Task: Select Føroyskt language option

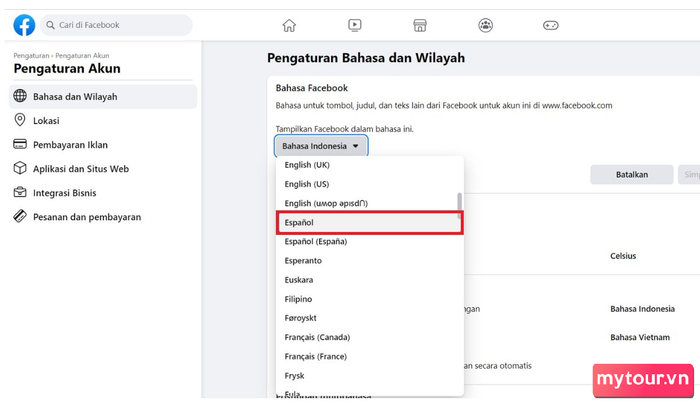Action: tap(370, 318)
